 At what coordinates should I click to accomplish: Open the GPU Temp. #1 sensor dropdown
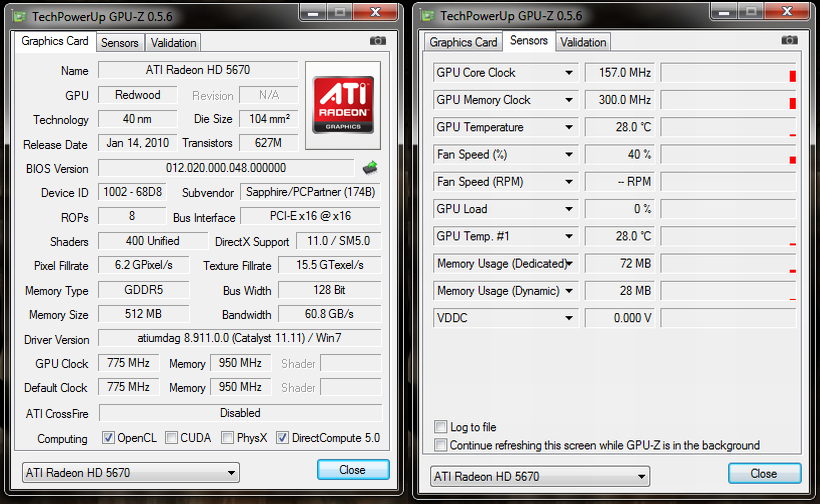[x=568, y=236]
